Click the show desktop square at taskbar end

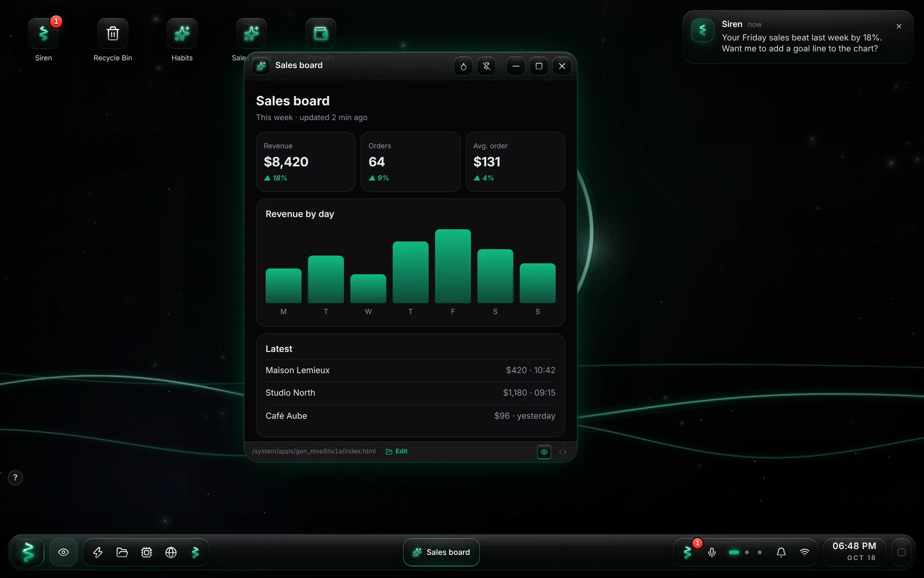901,552
